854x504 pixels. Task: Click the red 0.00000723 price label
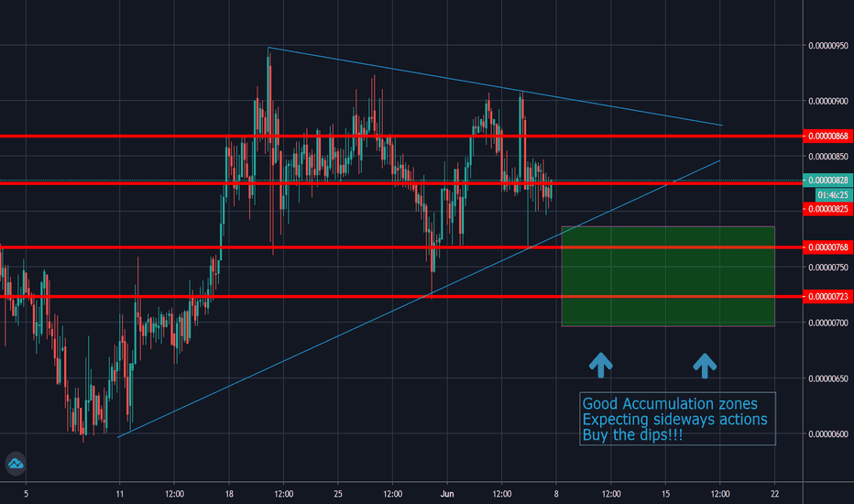[827, 296]
